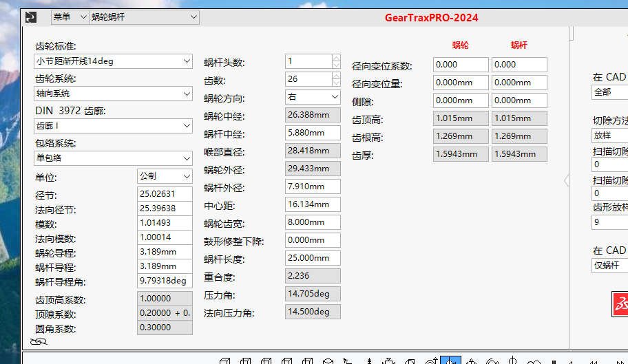Click the 法向径节 field showing 25.39638
Screen dimensions: 628x364
pyautogui.click(x=165, y=208)
